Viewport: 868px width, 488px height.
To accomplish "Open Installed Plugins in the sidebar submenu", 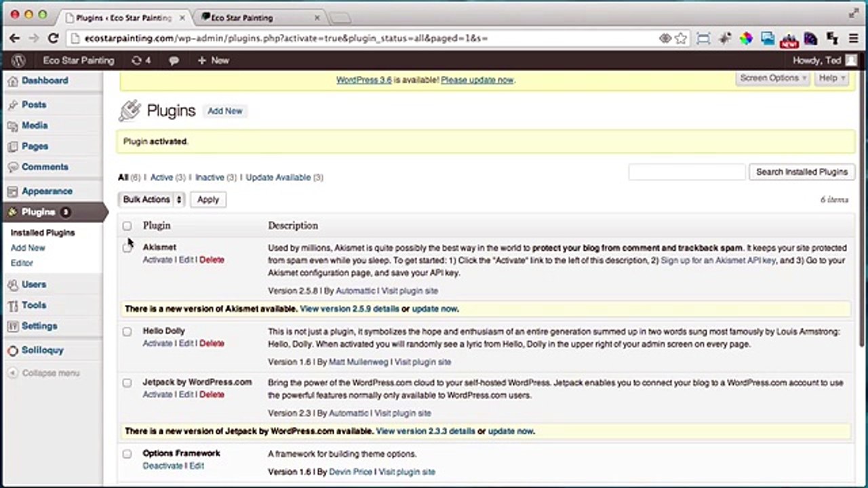I will tap(43, 232).
